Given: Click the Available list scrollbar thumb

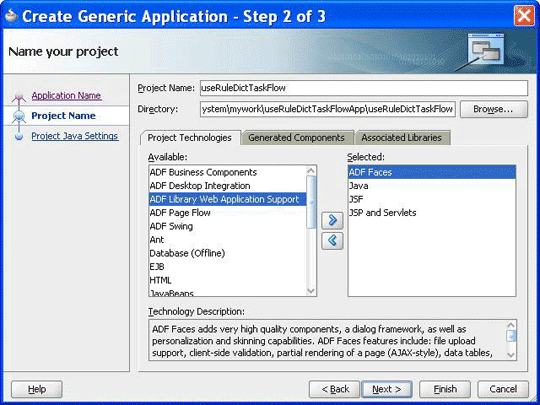Looking at the screenshot, I should 311,202.
